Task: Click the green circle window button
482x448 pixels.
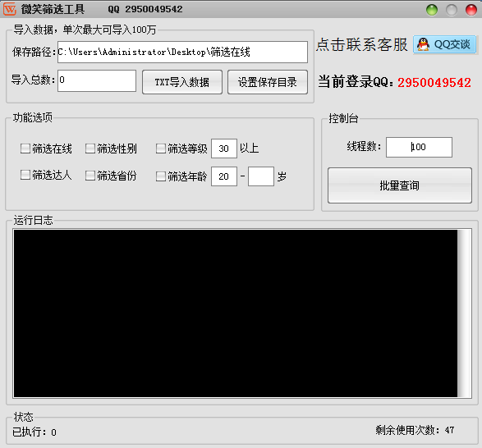Action: (432, 10)
